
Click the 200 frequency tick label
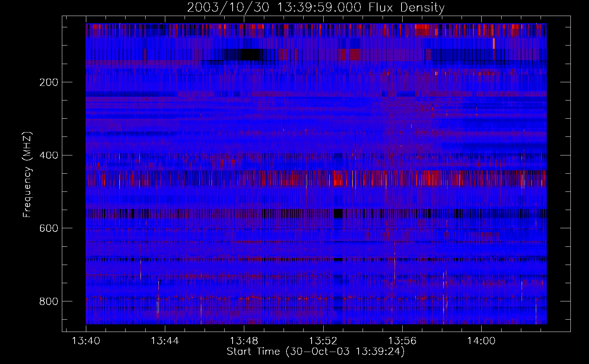(x=49, y=82)
